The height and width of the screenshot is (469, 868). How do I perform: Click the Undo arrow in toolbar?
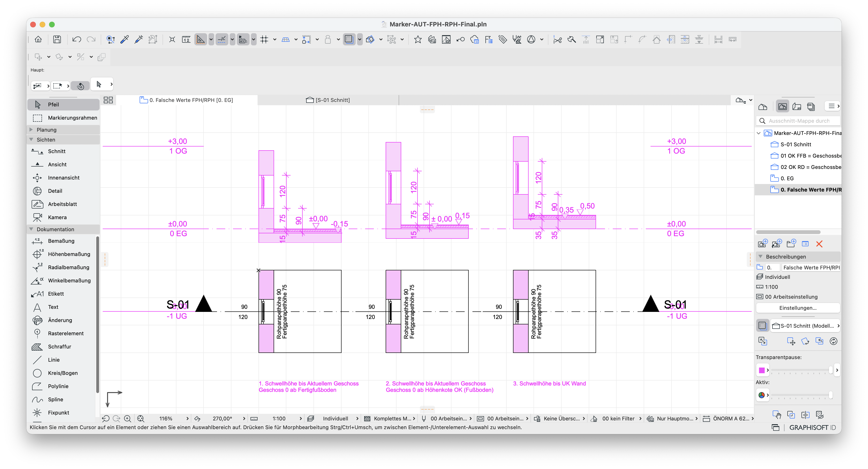click(x=76, y=39)
